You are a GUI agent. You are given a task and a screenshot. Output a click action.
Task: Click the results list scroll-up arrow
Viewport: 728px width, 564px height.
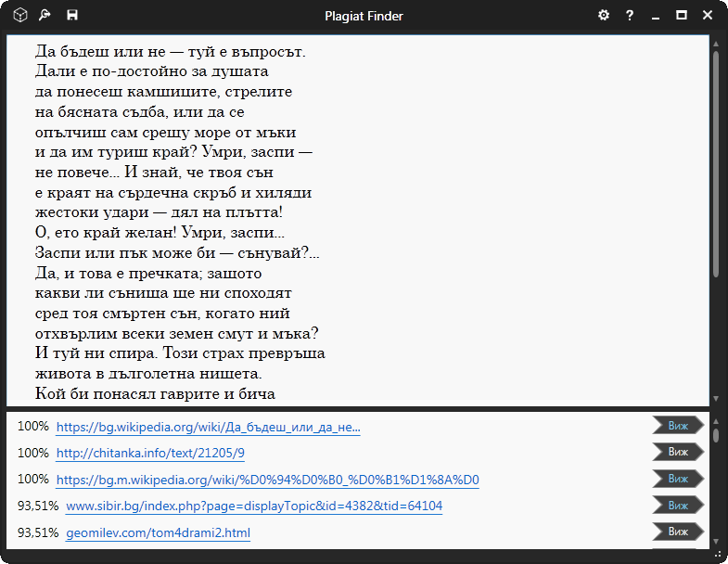coord(716,421)
